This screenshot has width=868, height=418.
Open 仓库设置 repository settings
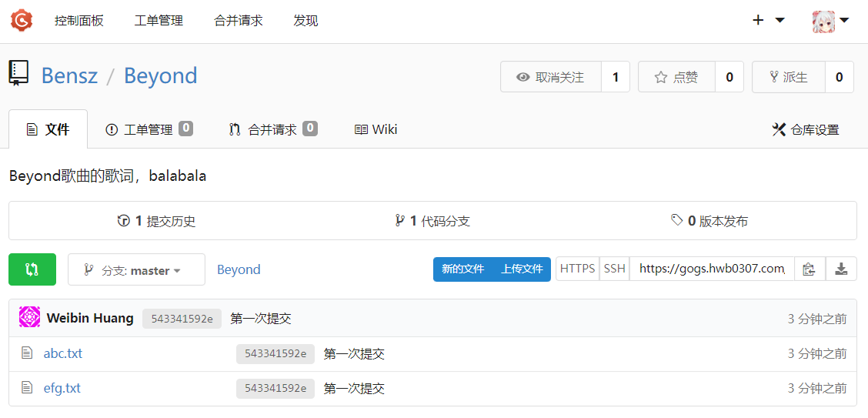pyautogui.click(x=806, y=130)
